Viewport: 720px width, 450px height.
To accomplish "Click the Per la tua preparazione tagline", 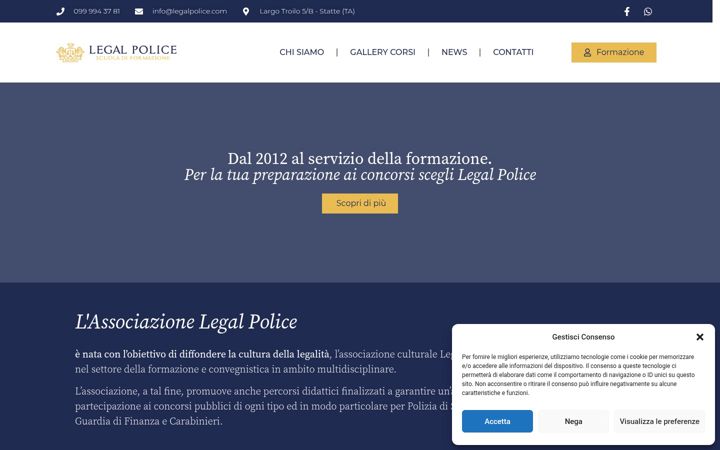I will 360,175.
